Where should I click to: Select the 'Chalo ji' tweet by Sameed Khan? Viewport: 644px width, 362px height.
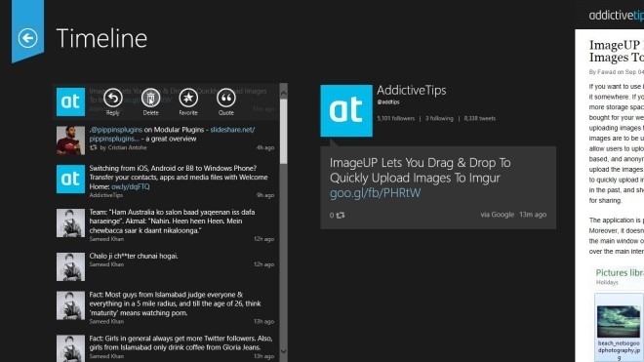[166, 266]
